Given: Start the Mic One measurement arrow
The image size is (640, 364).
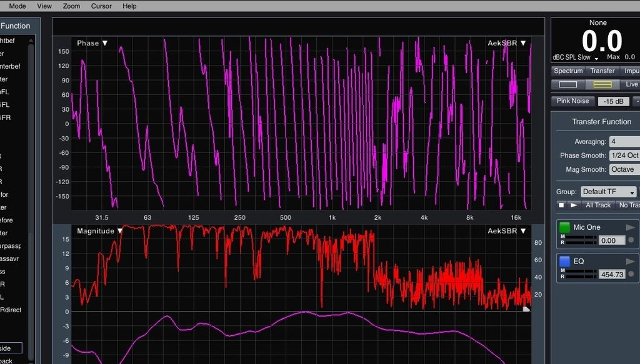Looking at the screenshot, I should tap(630, 227).
